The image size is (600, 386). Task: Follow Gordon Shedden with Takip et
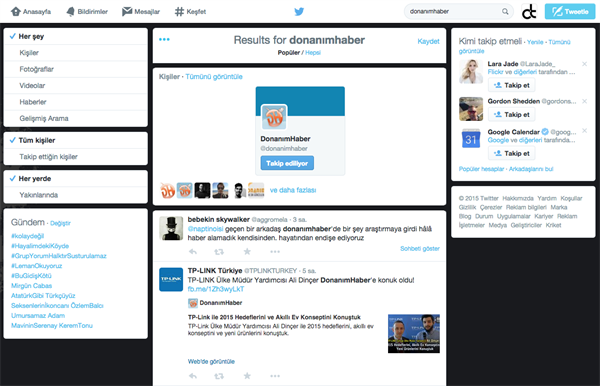tap(512, 114)
